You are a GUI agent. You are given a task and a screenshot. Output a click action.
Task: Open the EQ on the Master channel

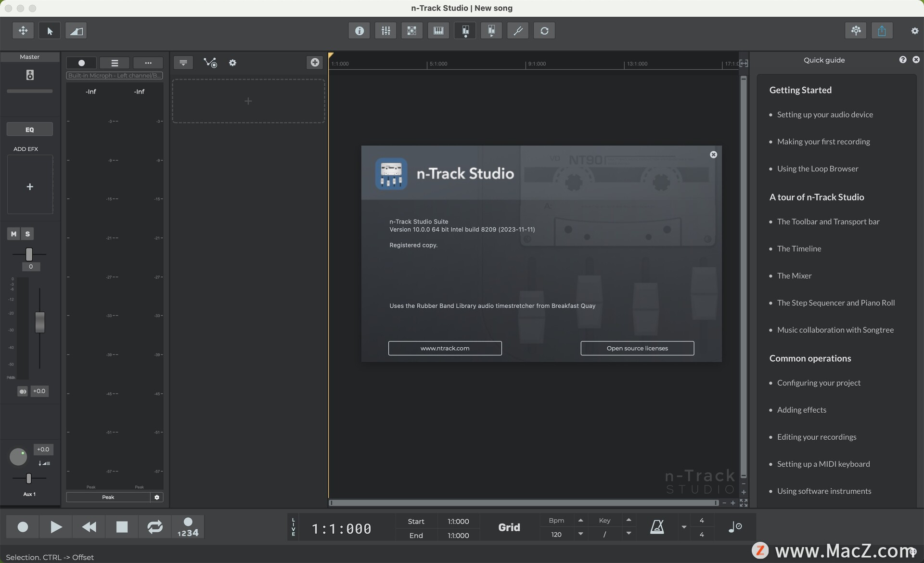click(x=29, y=130)
